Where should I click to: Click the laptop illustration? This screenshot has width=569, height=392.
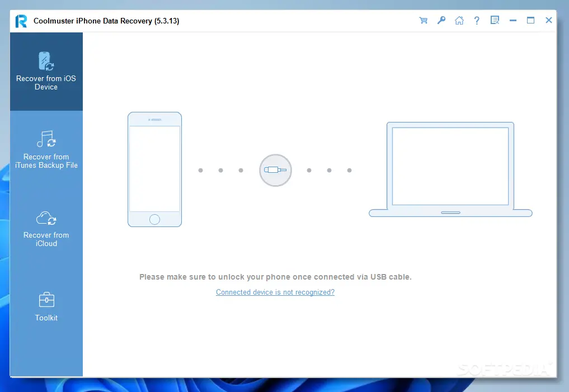450,169
